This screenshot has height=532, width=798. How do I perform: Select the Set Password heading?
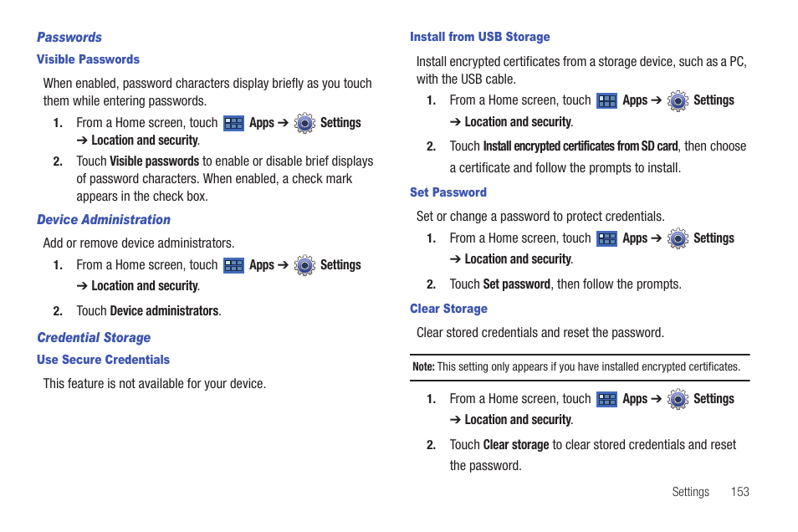[x=448, y=192]
